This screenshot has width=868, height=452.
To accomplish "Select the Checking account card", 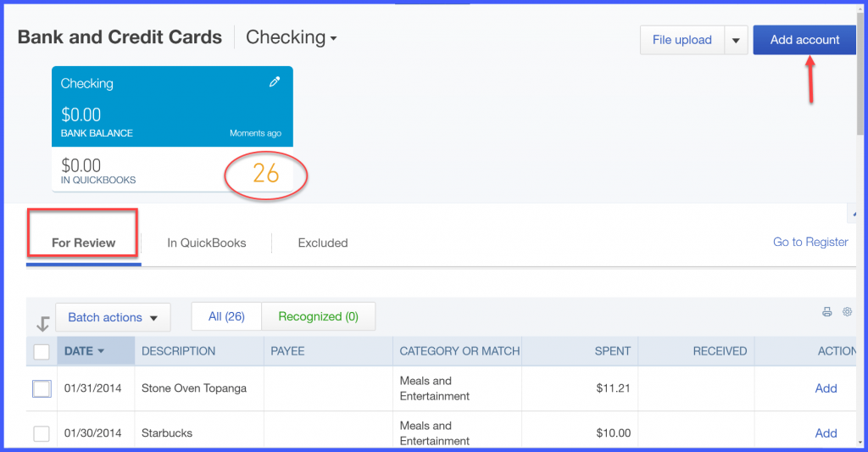I will [x=172, y=129].
